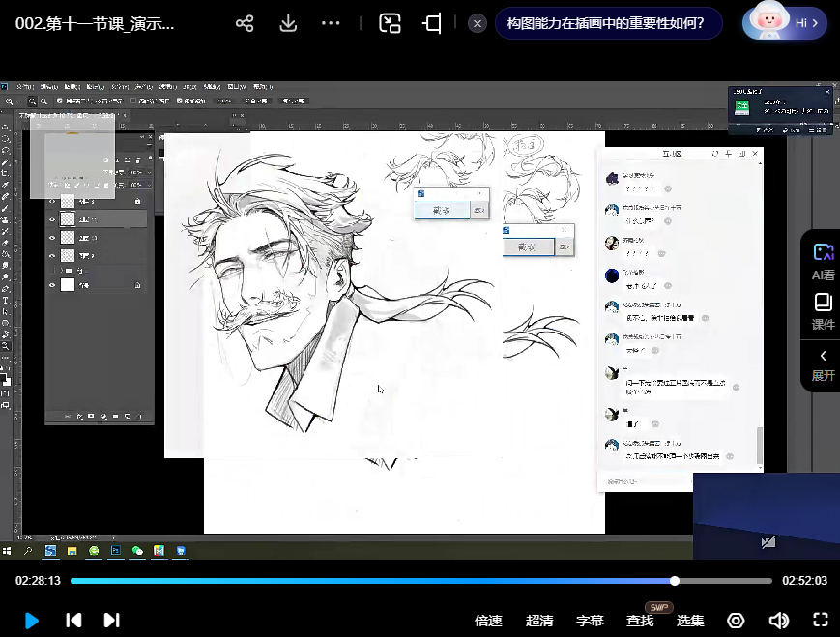This screenshot has height=637, width=840.
Task: Open the 倍速 playback speed menu
Action: [488, 621]
